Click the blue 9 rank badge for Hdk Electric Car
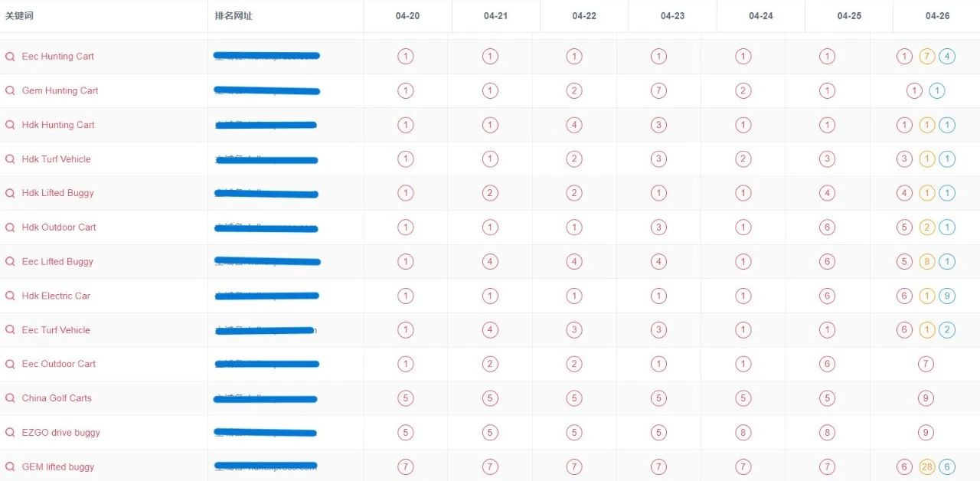980x481 pixels. pyautogui.click(x=947, y=296)
